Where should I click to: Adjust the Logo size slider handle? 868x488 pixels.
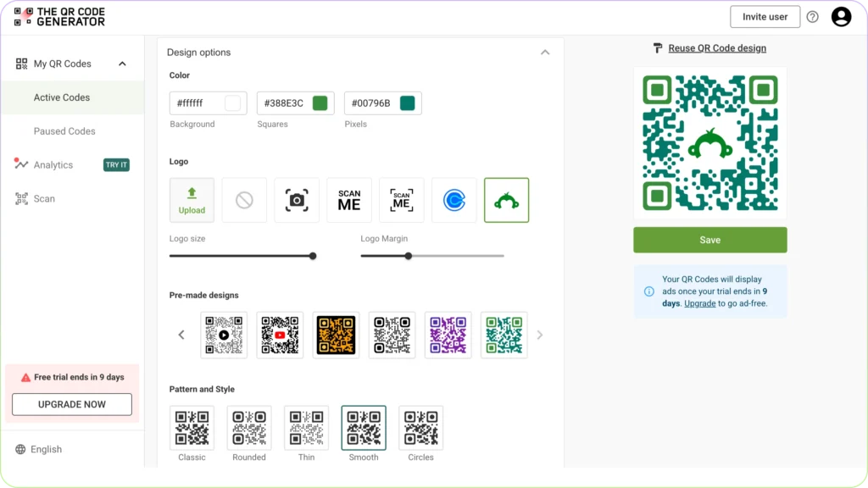point(313,255)
